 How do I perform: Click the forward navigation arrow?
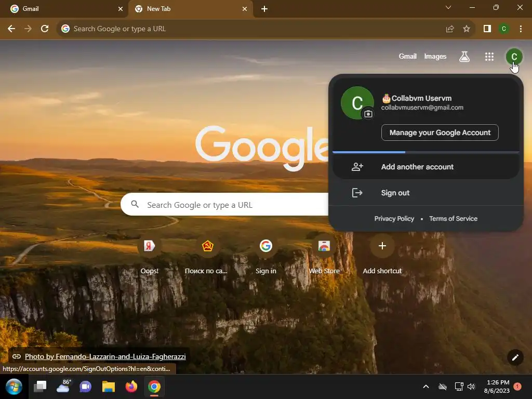pyautogui.click(x=28, y=29)
